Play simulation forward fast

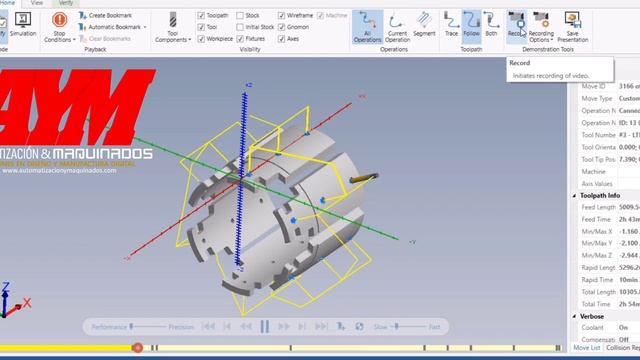(x=284, y=327)
